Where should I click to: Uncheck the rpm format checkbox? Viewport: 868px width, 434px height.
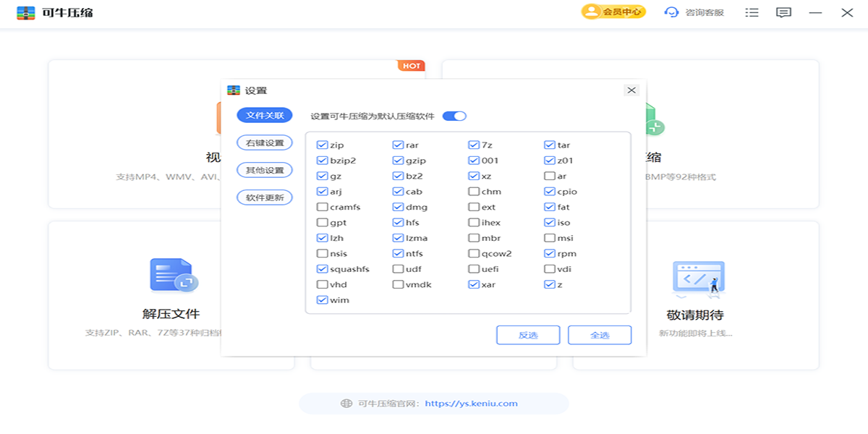550,254
